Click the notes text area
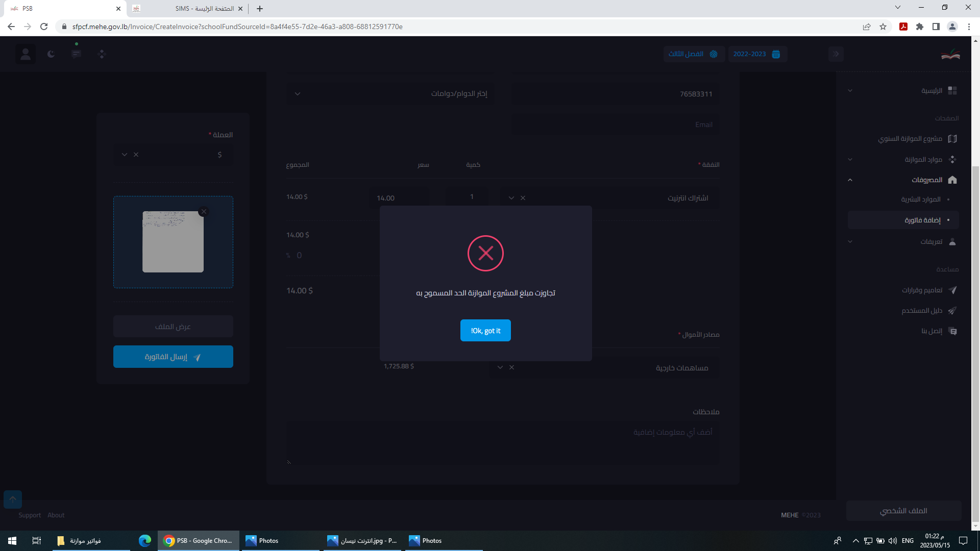Image resolution: width=980 pixels, height=551 pixels. [503, 442]
